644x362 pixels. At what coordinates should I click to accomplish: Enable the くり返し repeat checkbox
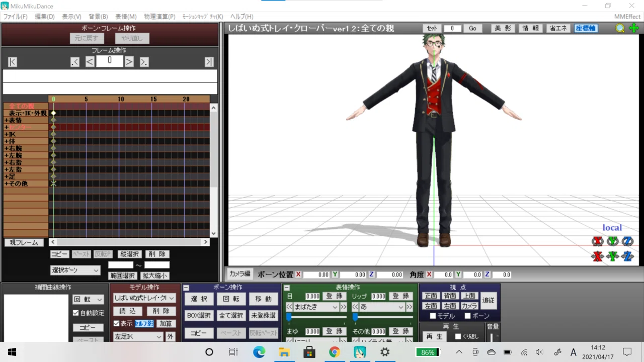(x=458, y=336)
